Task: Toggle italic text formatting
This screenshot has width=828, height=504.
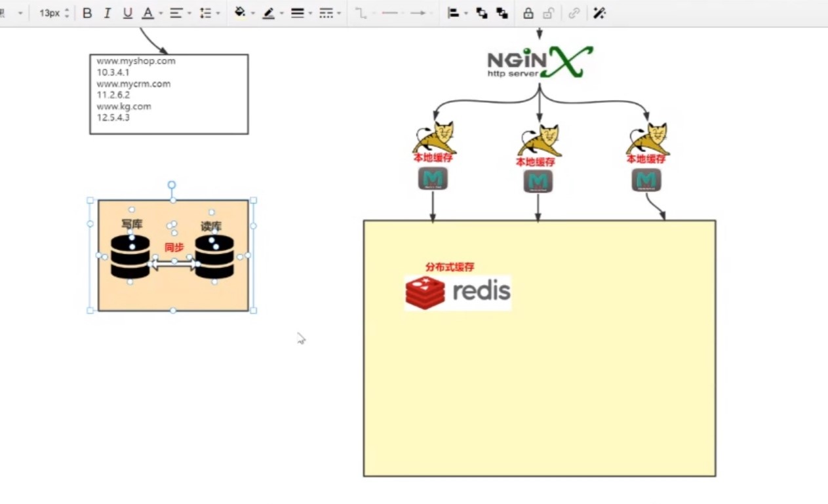Action: click(x=108, y=13)
